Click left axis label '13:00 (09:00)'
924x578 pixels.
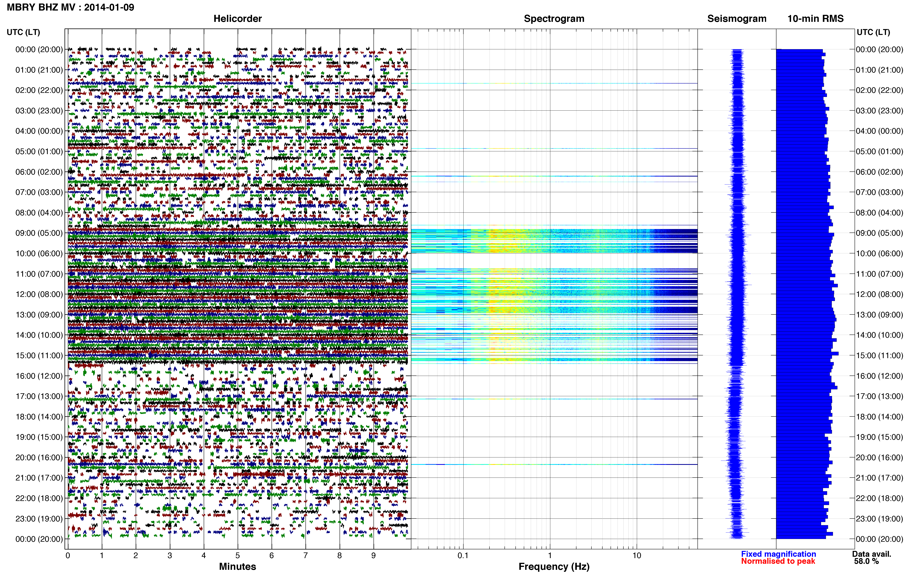pyautogui.click(x=39, y=315)
